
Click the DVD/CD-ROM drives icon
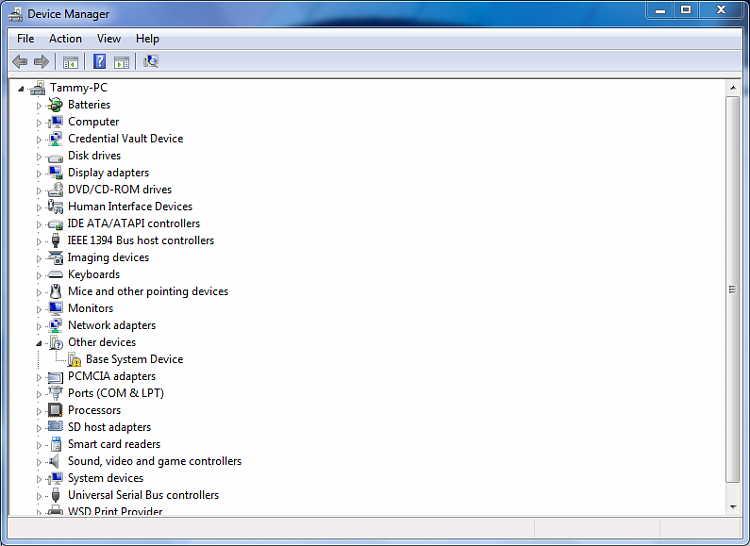pos(55,190)
